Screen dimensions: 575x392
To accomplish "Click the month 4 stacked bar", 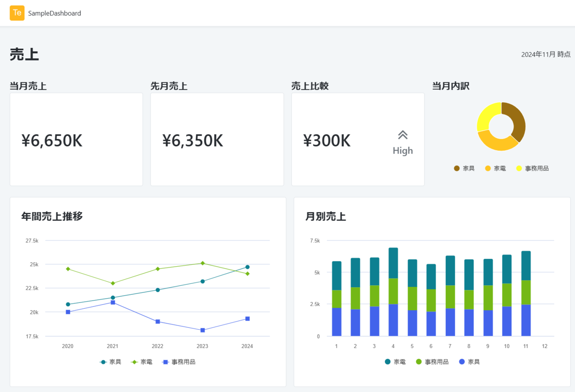I will (x=393, y=292).
